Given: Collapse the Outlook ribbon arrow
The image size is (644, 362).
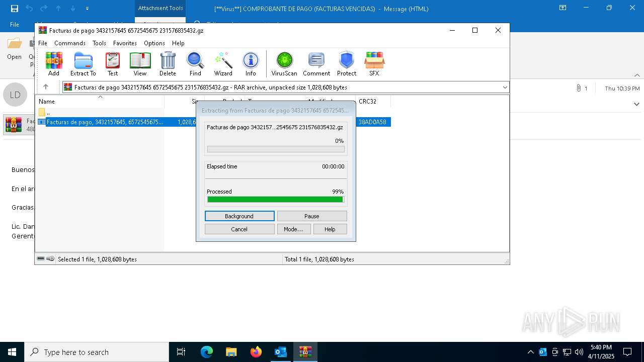Looking at the screenshot, I should [637, 75].
